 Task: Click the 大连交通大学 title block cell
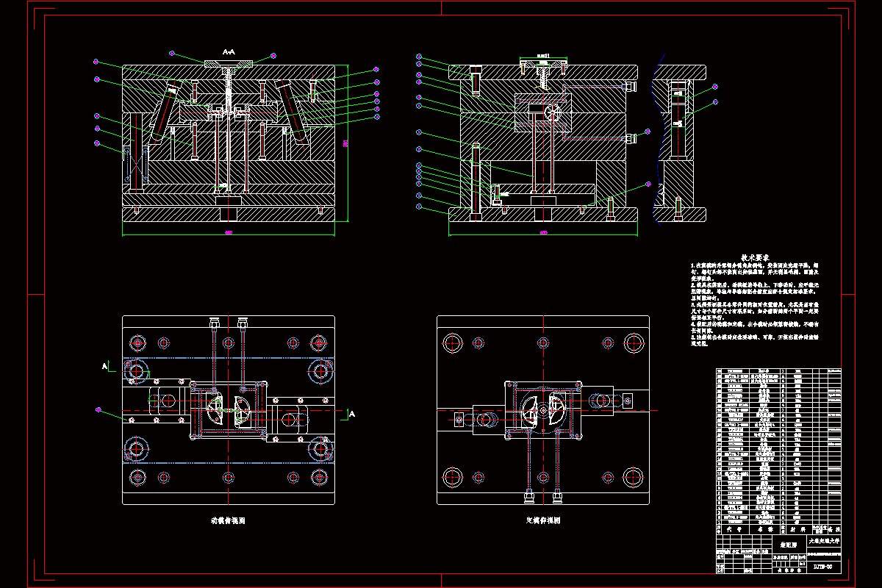(824, 541)
